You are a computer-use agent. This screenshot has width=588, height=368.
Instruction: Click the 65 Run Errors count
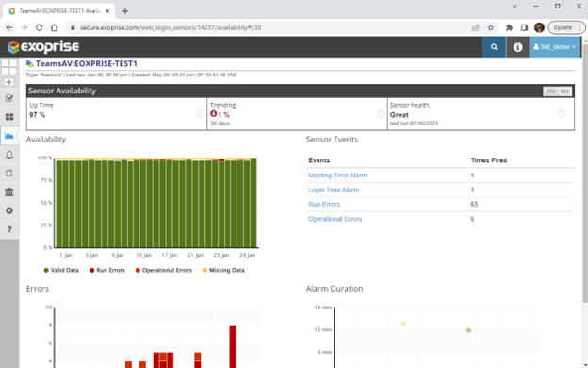coord(474,204)
